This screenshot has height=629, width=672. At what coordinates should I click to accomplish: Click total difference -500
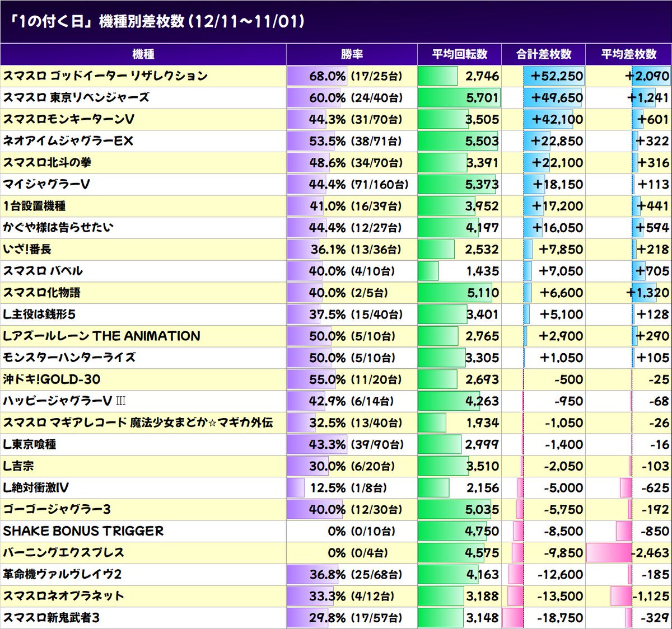pos(569,379)
